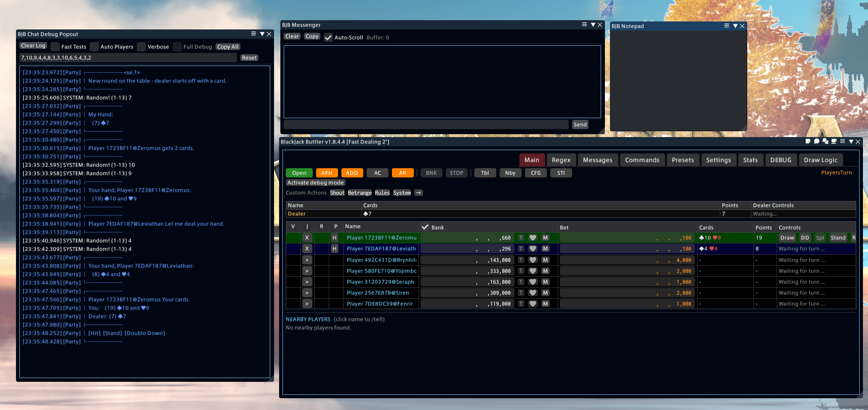Open hamburger menu in BJB Messenger window
The image size is (868, 410).
pyautogui.click(x=584, y=24)
